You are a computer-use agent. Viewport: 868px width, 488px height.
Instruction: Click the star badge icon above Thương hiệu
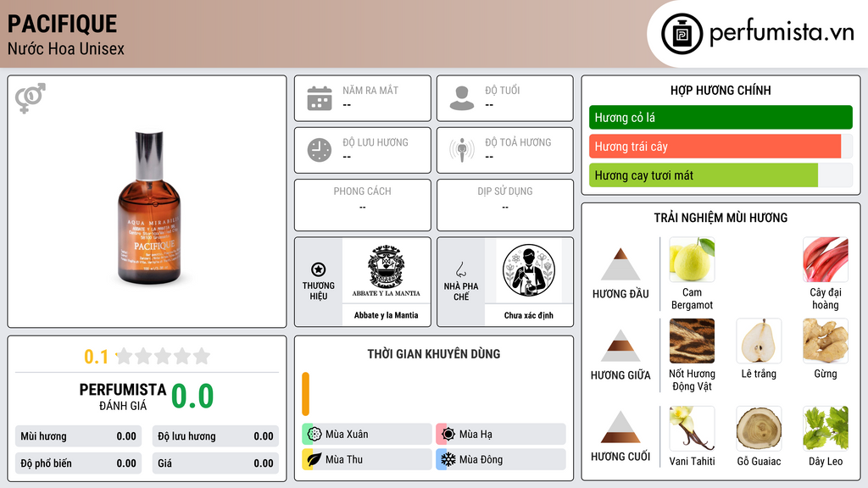pos(319,269)
